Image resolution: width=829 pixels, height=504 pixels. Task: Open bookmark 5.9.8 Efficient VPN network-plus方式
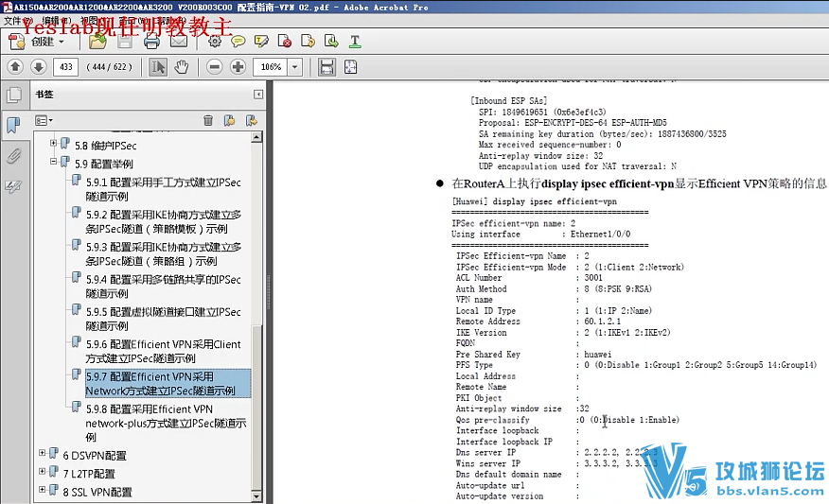click(x=166, y=423)
